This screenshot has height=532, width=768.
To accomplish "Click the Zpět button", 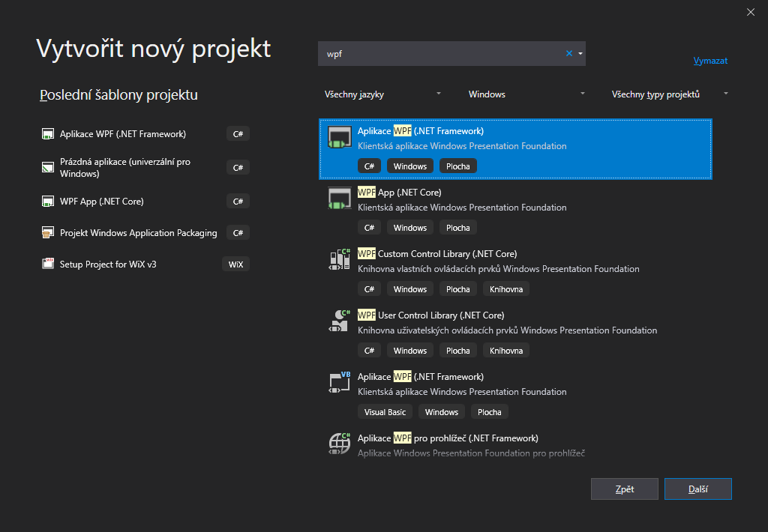I will coord(624,489).
